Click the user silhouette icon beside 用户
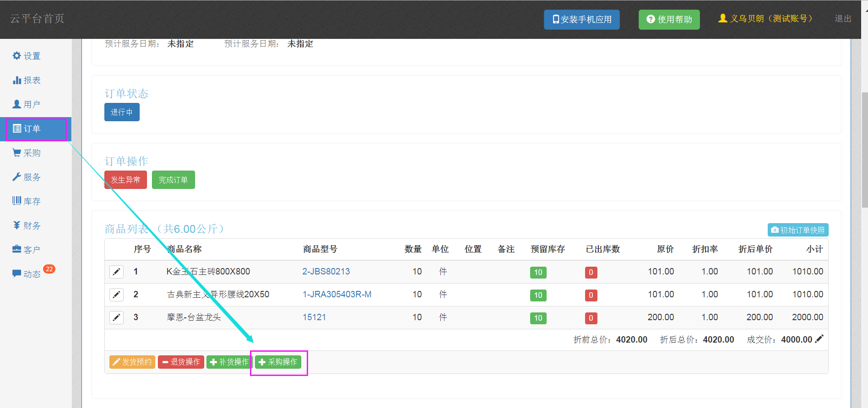This screenshot has height=408, width=868. click(x=17, y=104)
